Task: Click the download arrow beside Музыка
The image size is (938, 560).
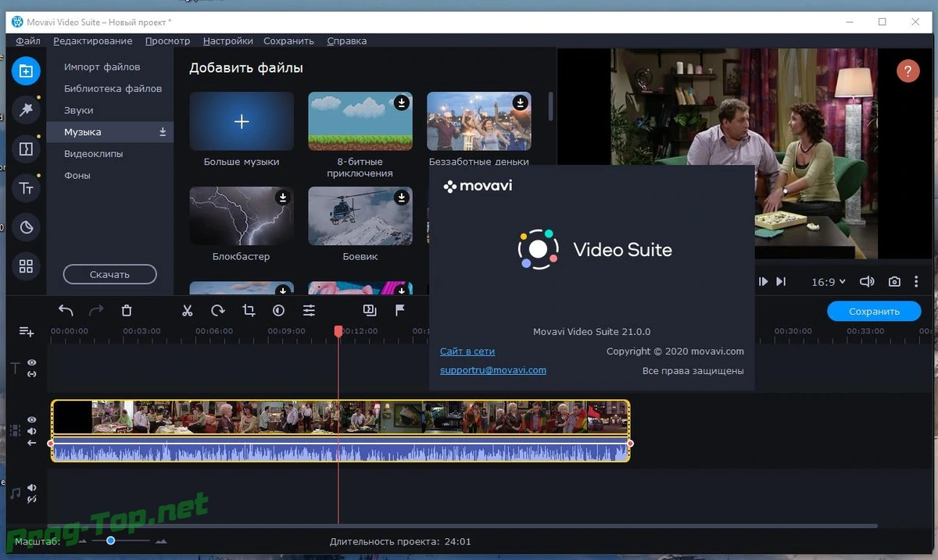Action: tap(163, 132)
